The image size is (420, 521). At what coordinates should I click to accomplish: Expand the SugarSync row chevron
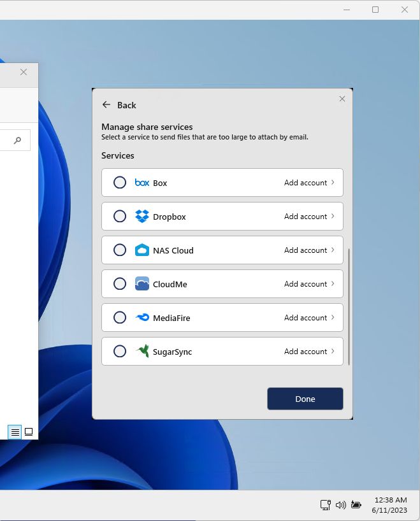tap(333, 351)
